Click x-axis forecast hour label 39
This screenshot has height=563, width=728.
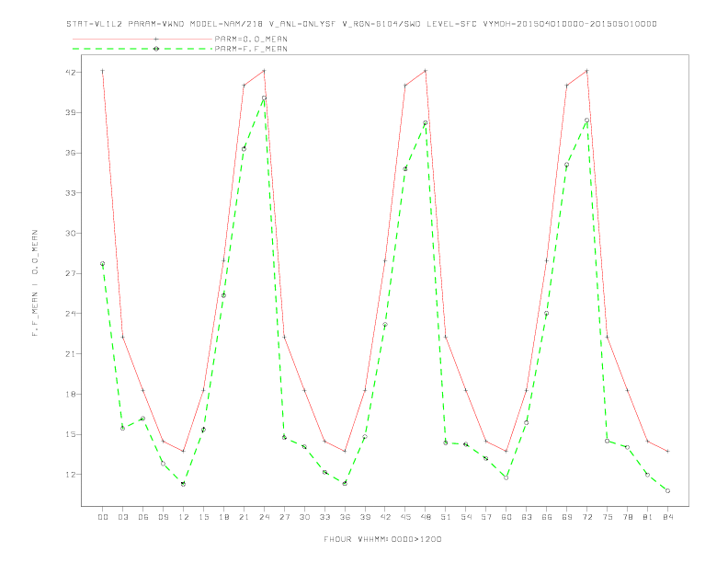coord(365,517)
